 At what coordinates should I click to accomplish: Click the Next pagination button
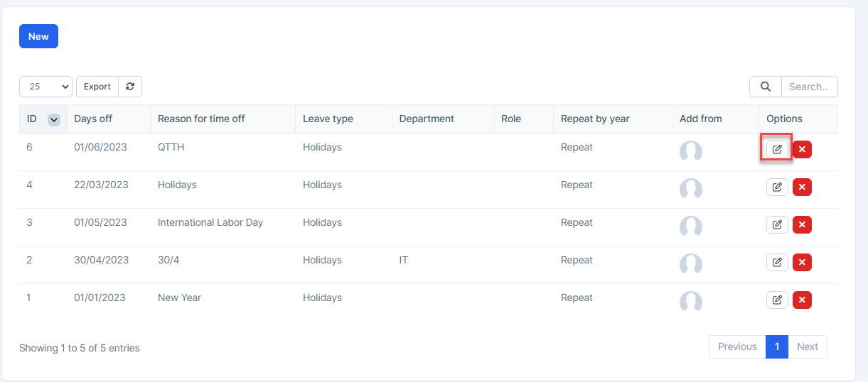click(808, 346)
